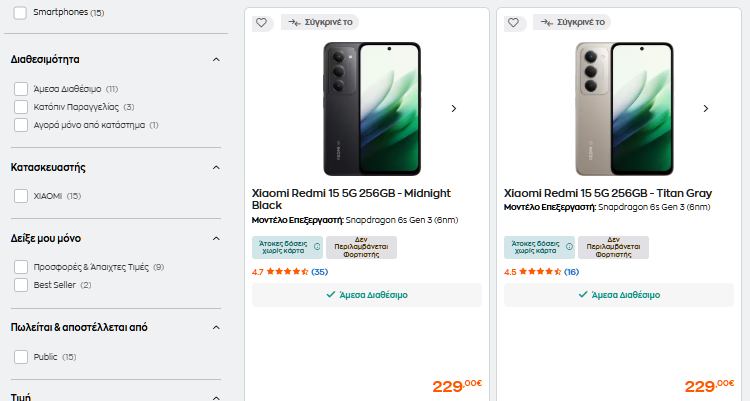Image resolution: width=750 pixels, height=401 pixels.
Task: Show next image of Midnight Black phone
Action: (x=453, y=108)
